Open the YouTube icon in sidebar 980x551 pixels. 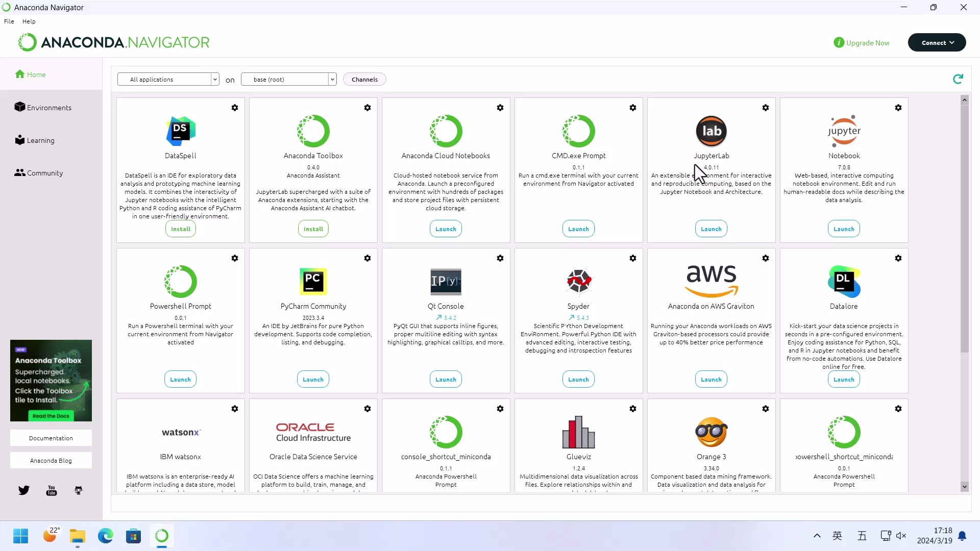coord(52,490)
